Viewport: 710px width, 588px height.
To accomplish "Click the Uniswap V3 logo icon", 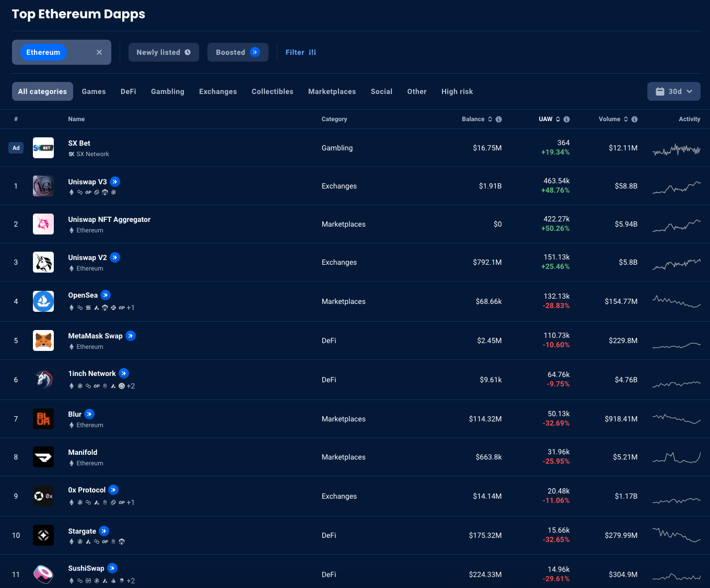I will click(x=43, y=186).
